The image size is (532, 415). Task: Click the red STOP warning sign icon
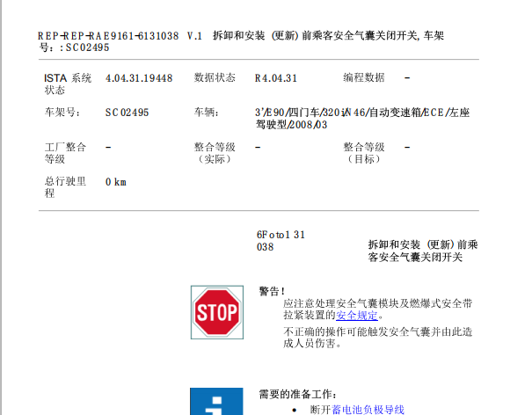pos(217,312)
